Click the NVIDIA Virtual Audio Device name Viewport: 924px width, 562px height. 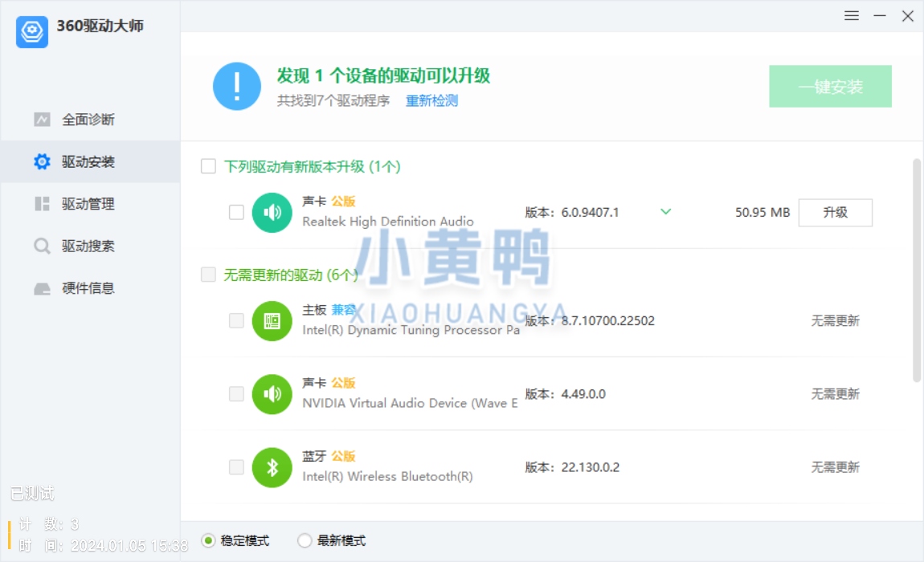(x=410, y=404)
